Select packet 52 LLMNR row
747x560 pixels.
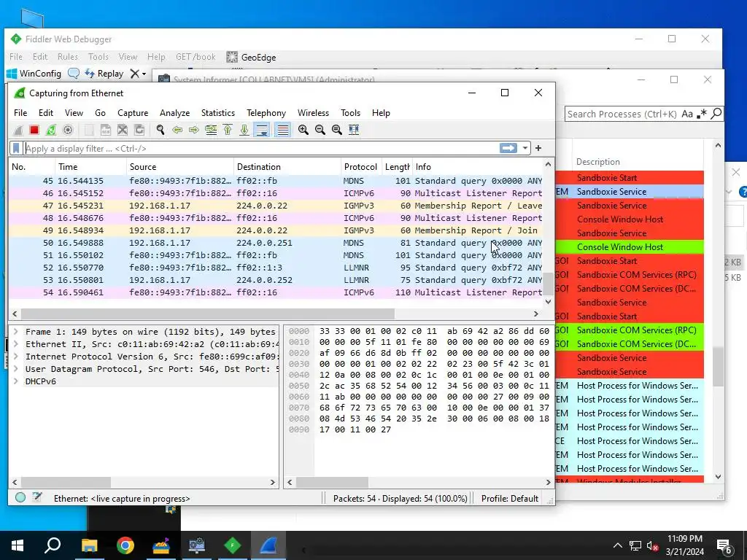coord(276,268)
